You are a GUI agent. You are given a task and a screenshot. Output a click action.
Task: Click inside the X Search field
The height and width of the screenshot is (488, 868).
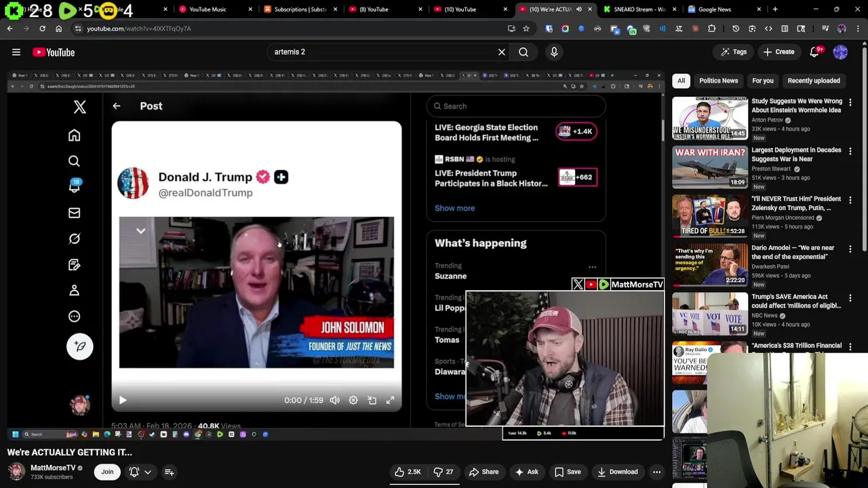(x=516, y=106)
